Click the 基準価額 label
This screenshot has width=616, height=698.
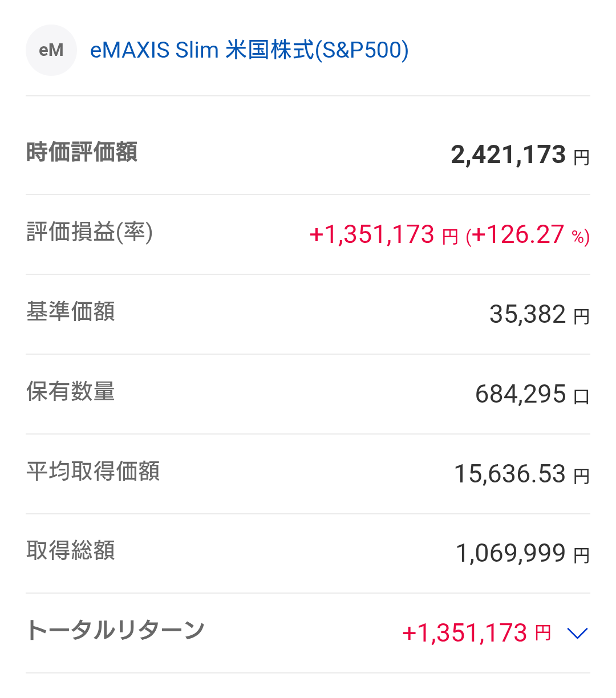(x=71, y=312)
